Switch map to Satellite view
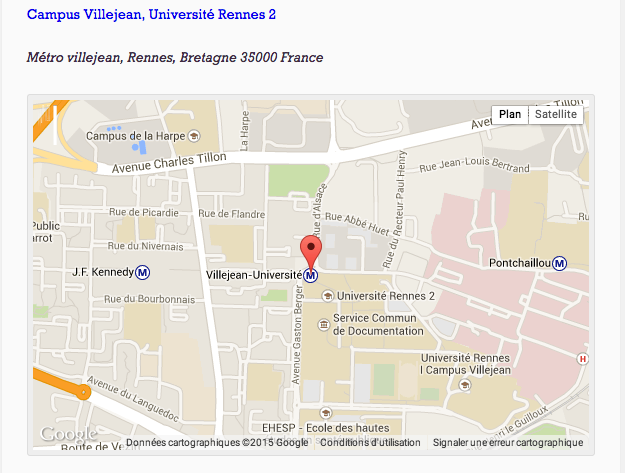Screen dimensions: 625x473 (x=556, y=115)
